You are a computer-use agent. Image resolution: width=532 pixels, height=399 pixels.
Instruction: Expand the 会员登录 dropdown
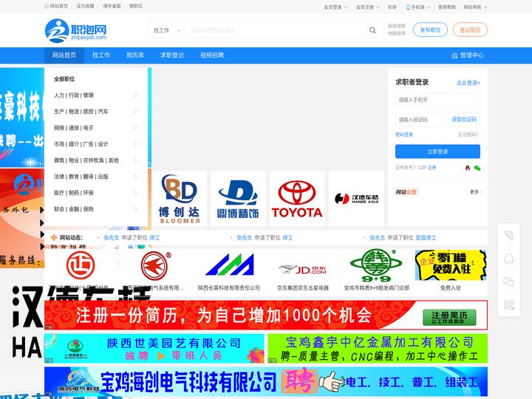point(335,7)
